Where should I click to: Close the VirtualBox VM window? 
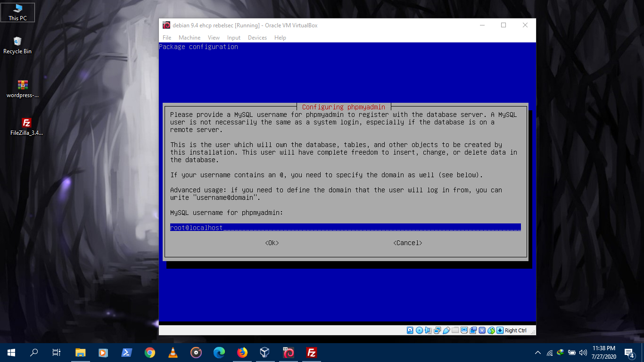pos(525,25)
